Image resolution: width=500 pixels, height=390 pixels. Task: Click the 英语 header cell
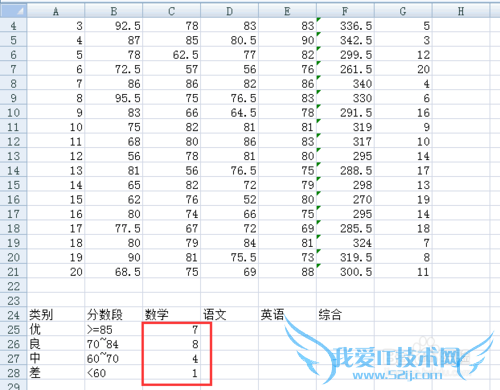(287, 315)
